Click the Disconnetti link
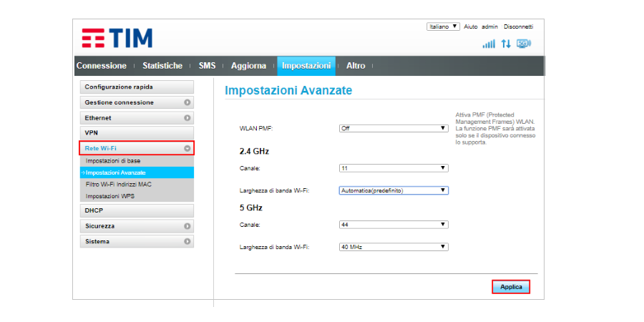This screenshot has width=644, height=322. pos(518,26)
